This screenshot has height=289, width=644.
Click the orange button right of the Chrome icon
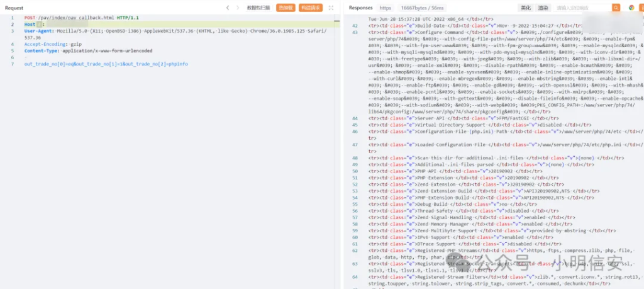click(641, 8)
